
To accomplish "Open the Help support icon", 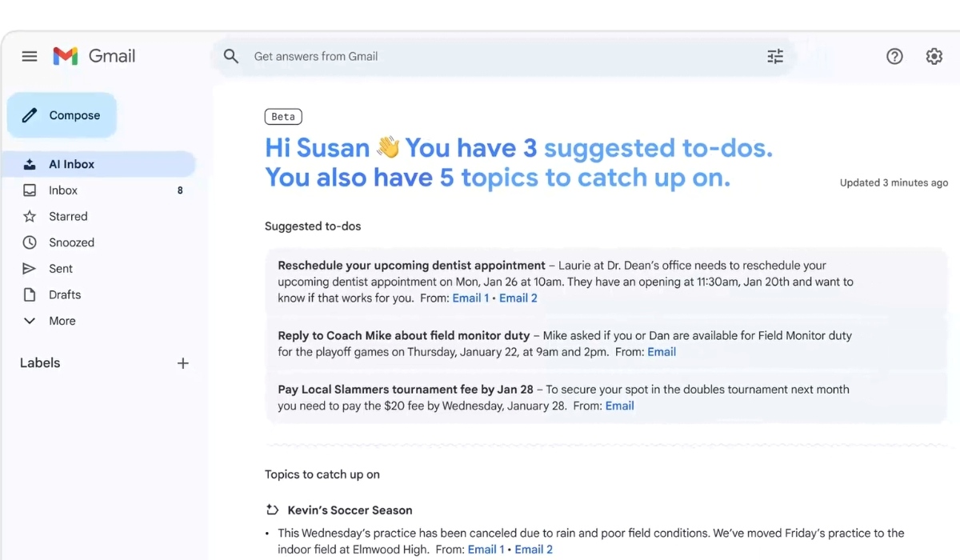I will pos(894,56).
